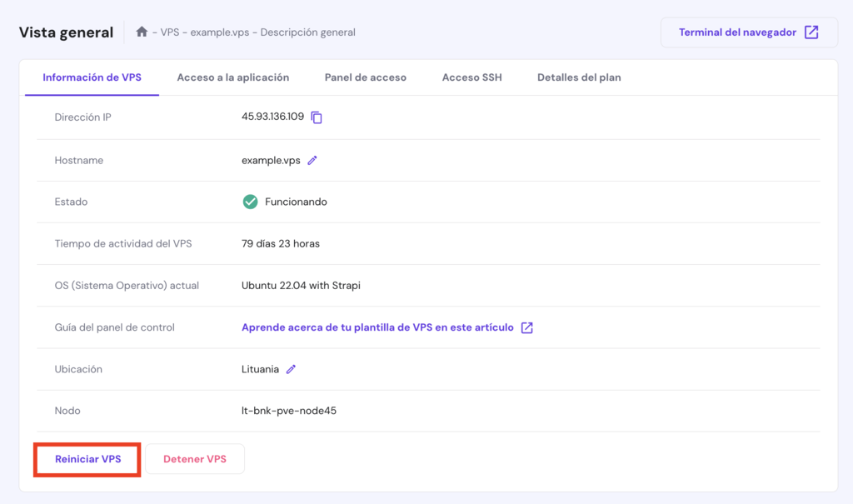Viewport: 853px width, 504px height.
Task: Click Reiniciar VPS to restart the server
Action: [87, 458]
